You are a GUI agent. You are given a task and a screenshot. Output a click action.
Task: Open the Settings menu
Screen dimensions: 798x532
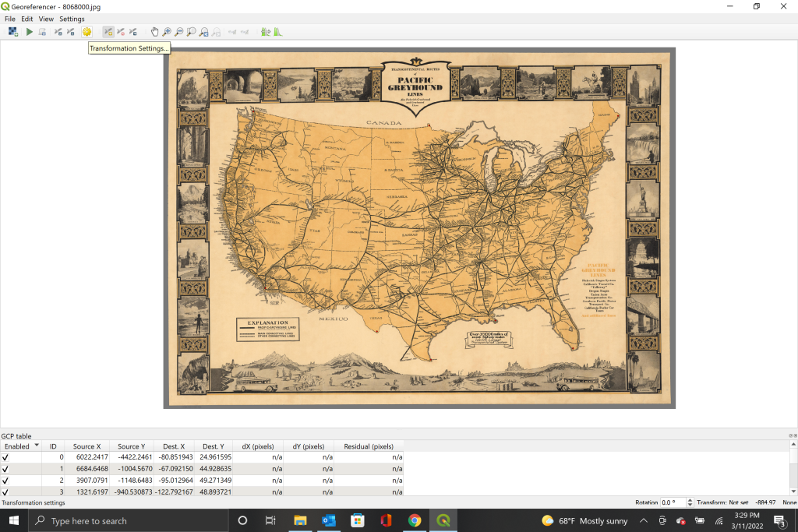tap(72, 19)
